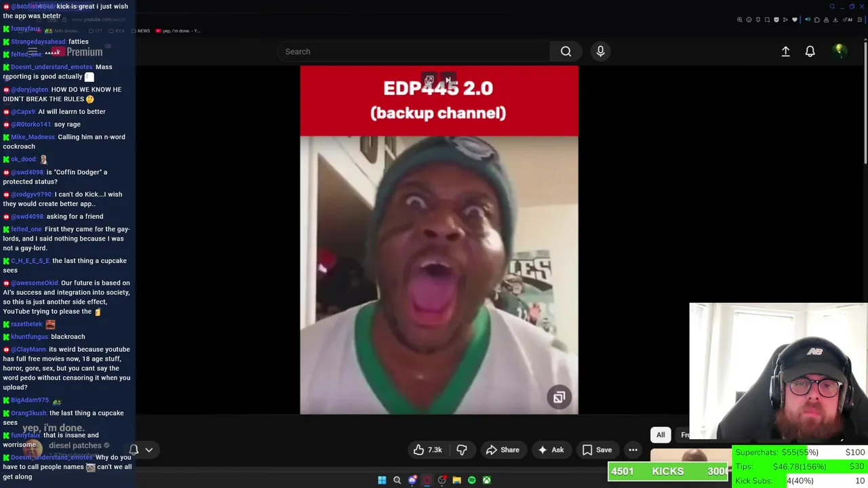Open File Explorer from the taskbar
868x488 pixels.
[x=457, y=480]
